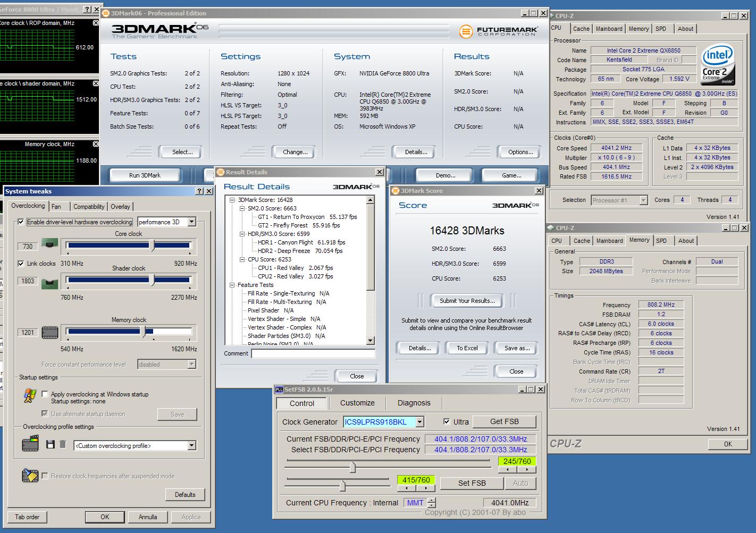Collapse the HDR/SM3.0 Score tree node

[242, 234]
